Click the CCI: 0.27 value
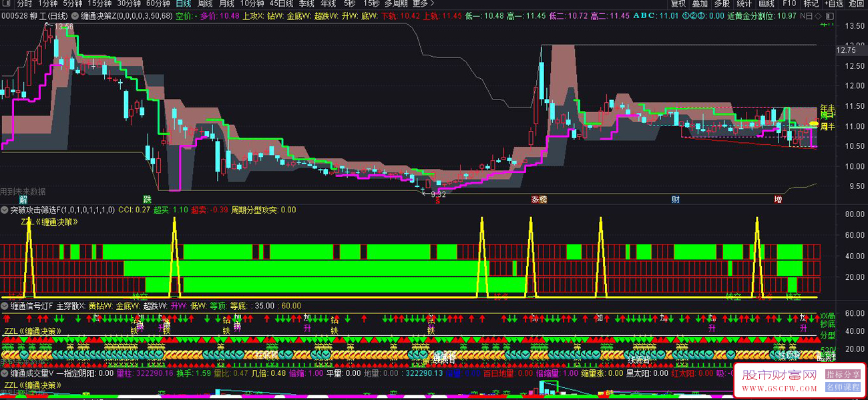The height and width of the screenshot is (400, 868). pos(134,210)
